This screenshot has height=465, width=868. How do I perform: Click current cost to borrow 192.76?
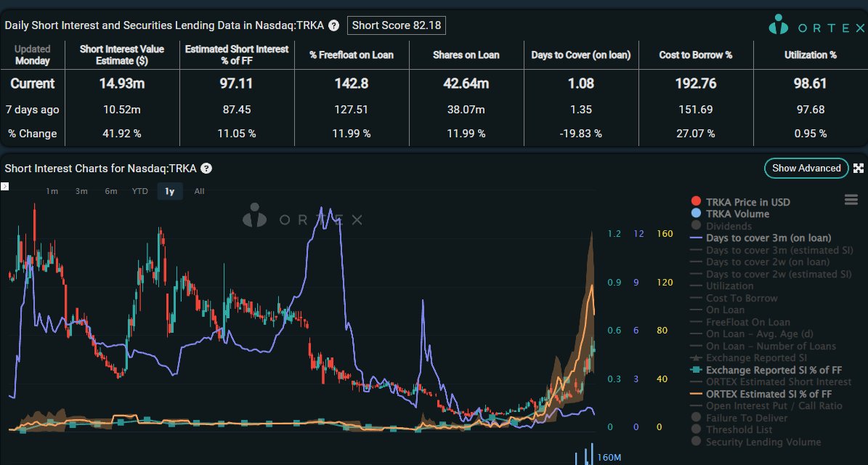[x=696, y=84]
